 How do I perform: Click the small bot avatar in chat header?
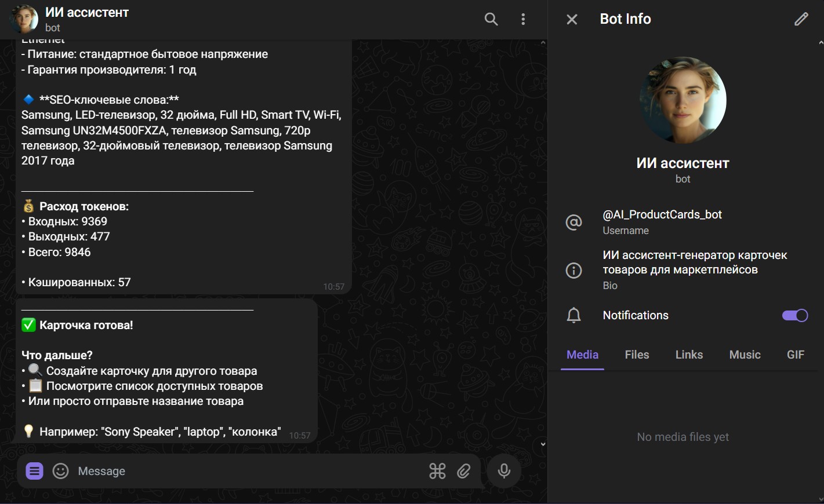pyautogui.click(x=24, y=19)
